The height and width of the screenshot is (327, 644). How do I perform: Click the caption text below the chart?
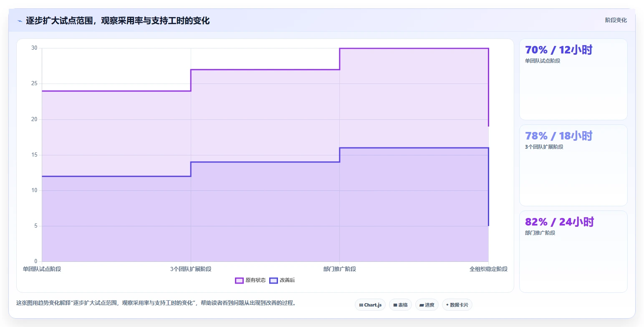[x=156, y=303]
